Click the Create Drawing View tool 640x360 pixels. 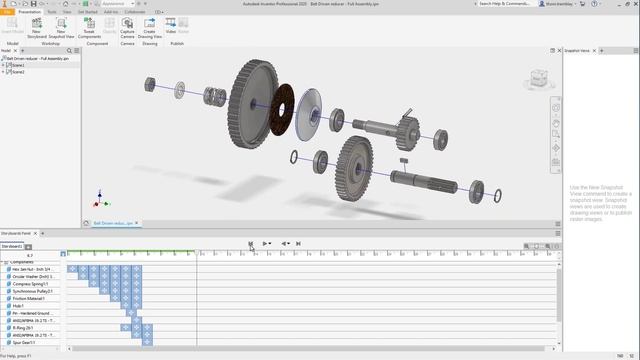[x=150, y=28]
